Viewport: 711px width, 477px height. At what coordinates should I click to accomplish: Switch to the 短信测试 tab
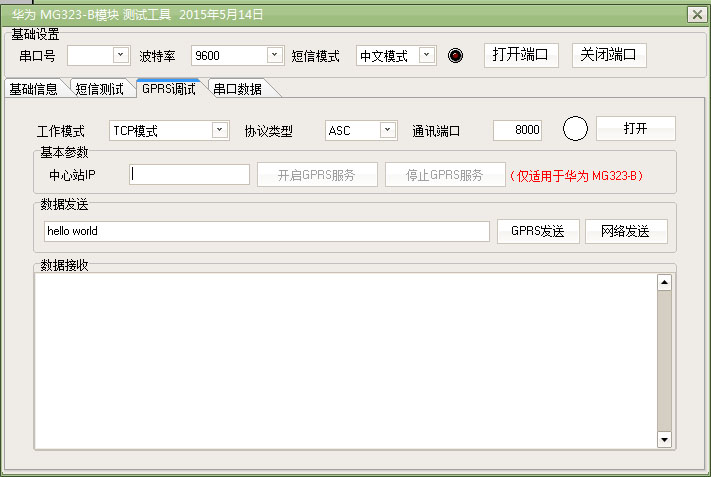pos(100,89)
